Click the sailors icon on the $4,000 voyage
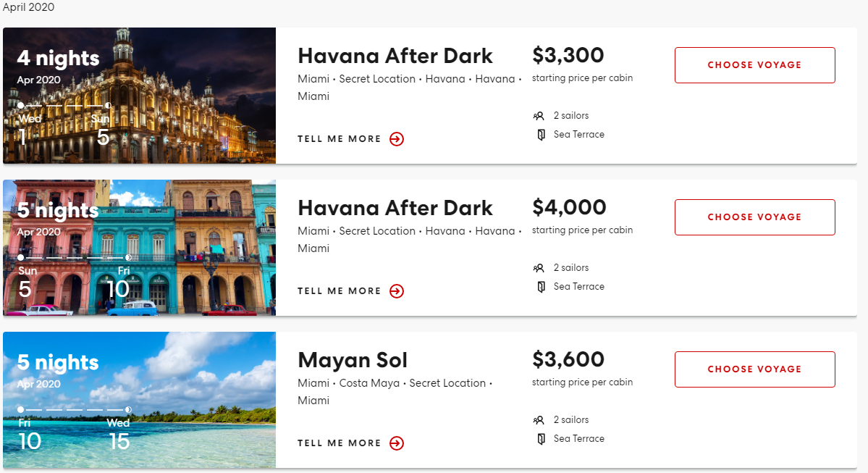Image resolution: width=868 pixels, height=473 pixels. tap(539, 268)
